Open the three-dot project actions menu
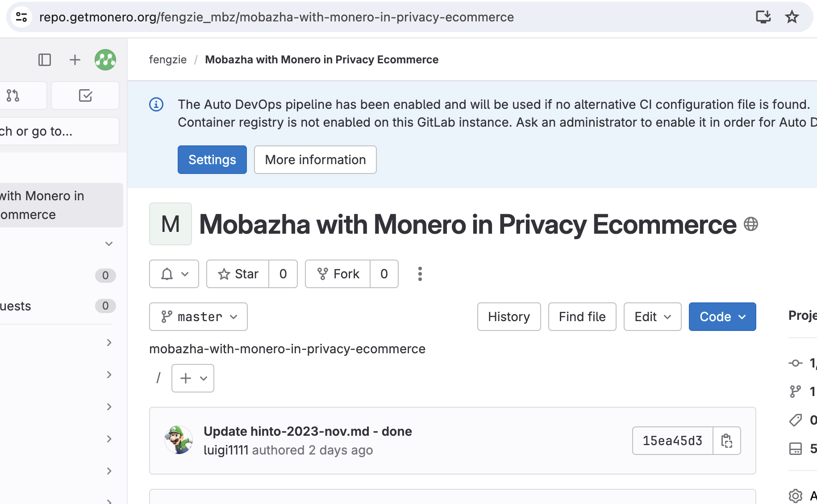 point(420,274)
